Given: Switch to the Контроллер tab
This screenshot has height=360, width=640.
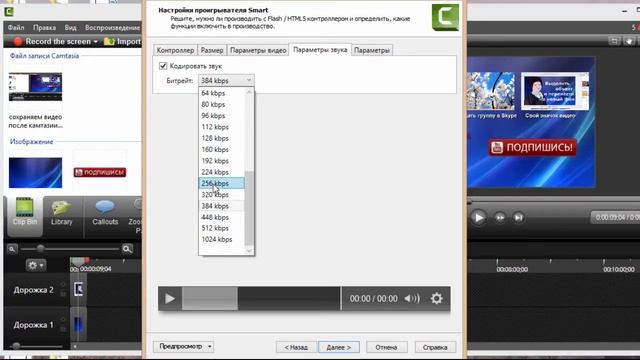Looking at the screenshot, I should coord(175,50).
